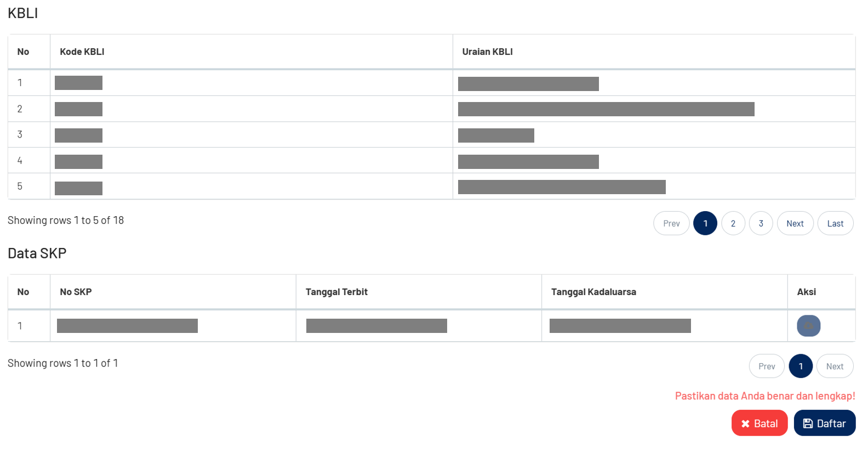
Task: Click the Tanggal Terbit column header
Action: pyautogui.click(x=336, y=292)
